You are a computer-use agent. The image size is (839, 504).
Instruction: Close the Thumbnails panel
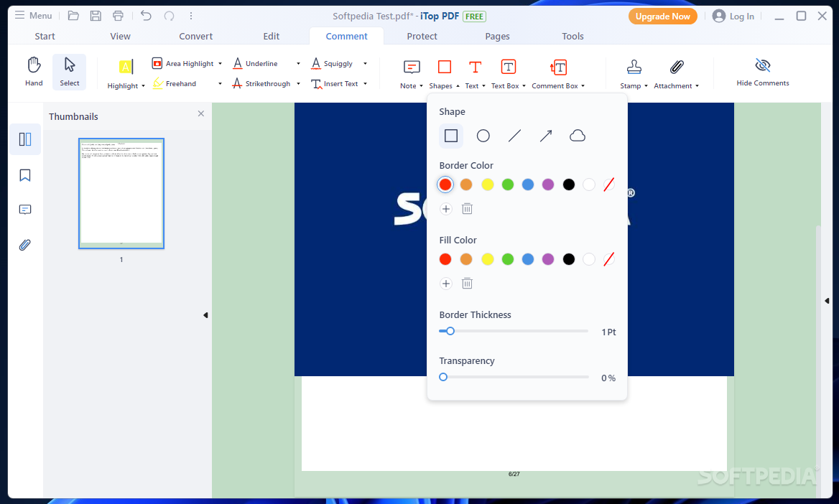pyautogui.click(x=200, y=113)
